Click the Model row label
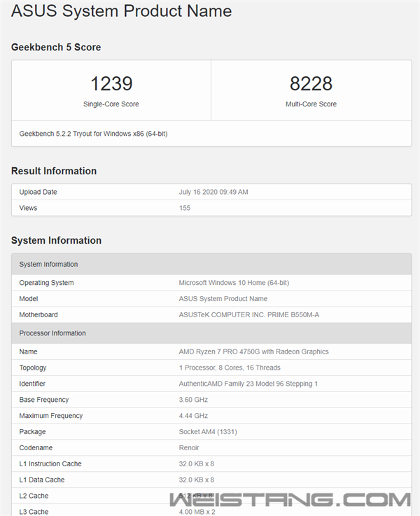 (29, 299)
